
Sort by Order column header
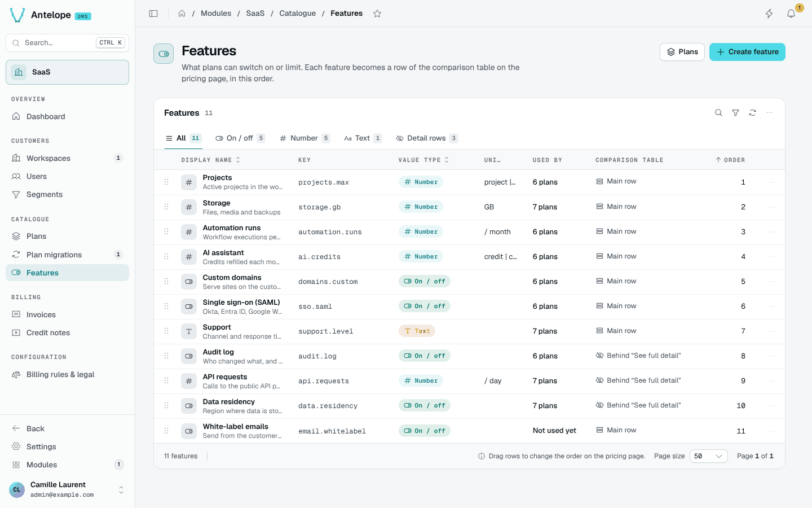[x=730, y=160]
